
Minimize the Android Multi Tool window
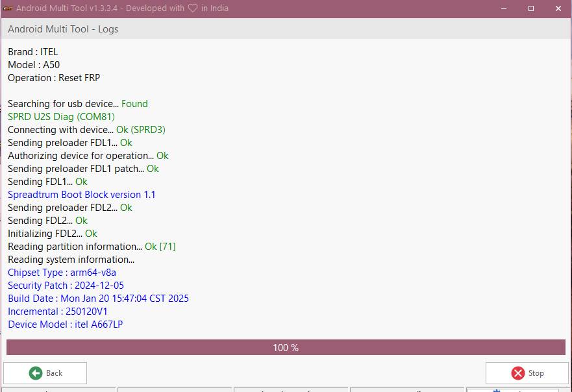click(x=504, y=8)
